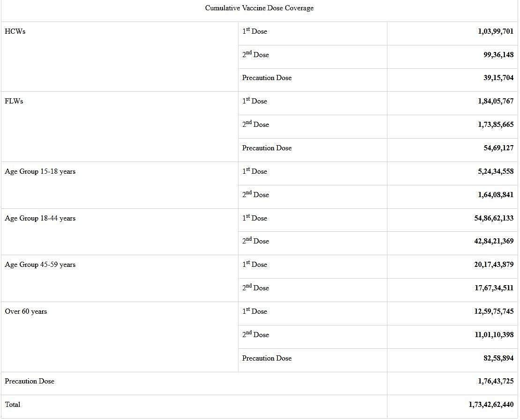520x420 pixels.
Task: Select the Precaution Dose label above Total
Action: click(x=30, y=381)
